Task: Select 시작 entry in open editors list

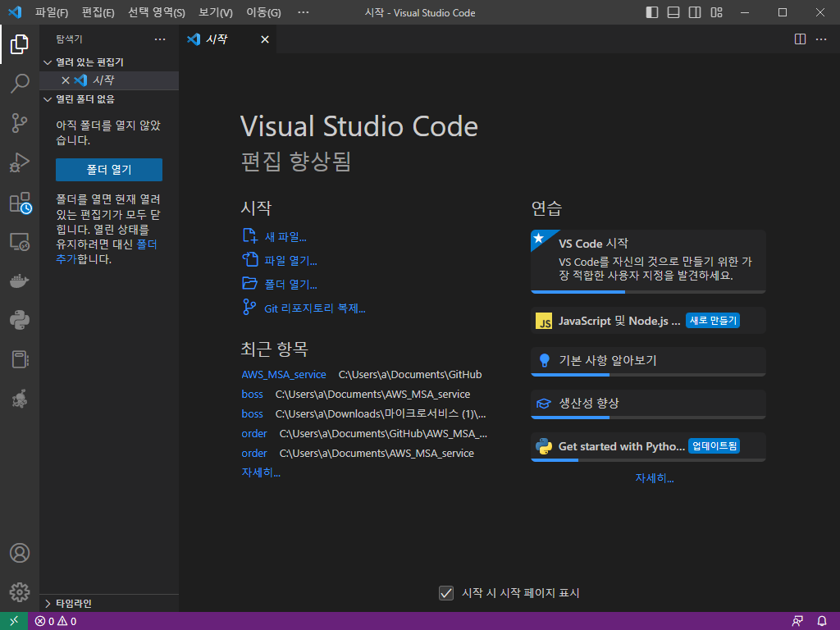Action: (110, 80)
